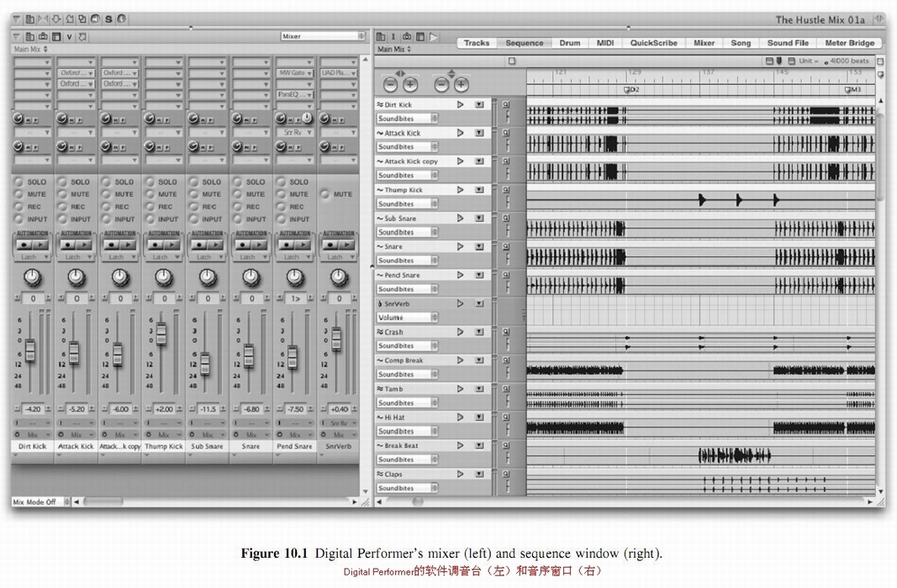Click magnifier icon on Claps track

506,475
